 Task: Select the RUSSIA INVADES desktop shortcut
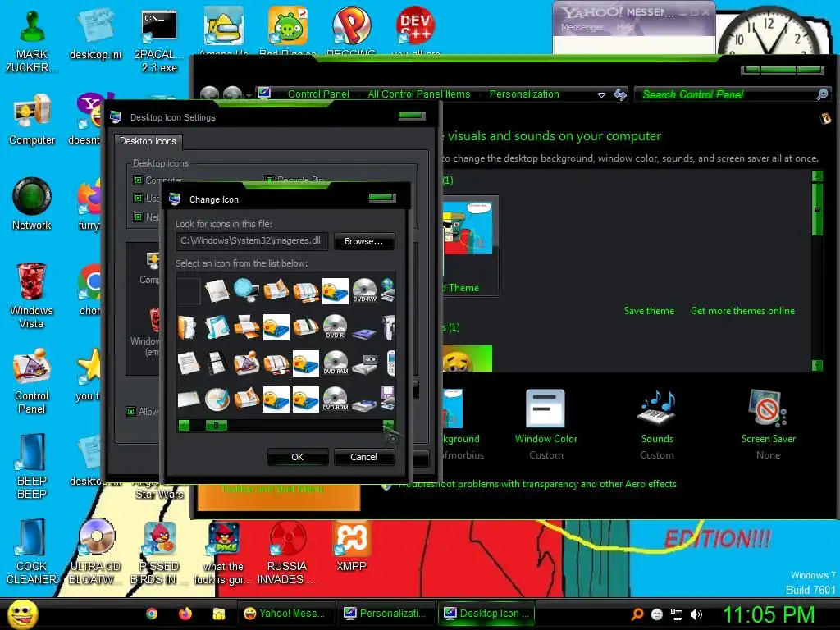click(x=287, y=552)
